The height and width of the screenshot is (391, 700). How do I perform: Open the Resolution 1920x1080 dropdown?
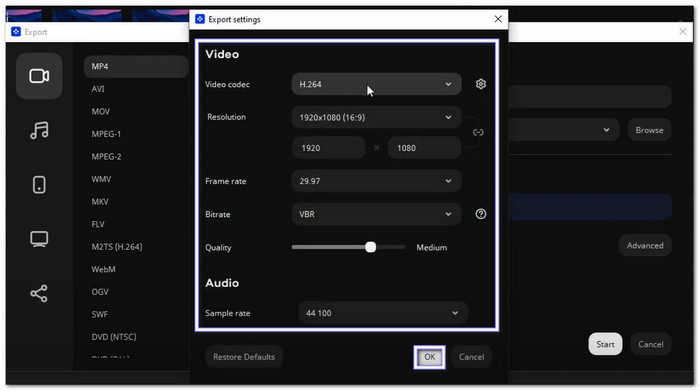376,117
